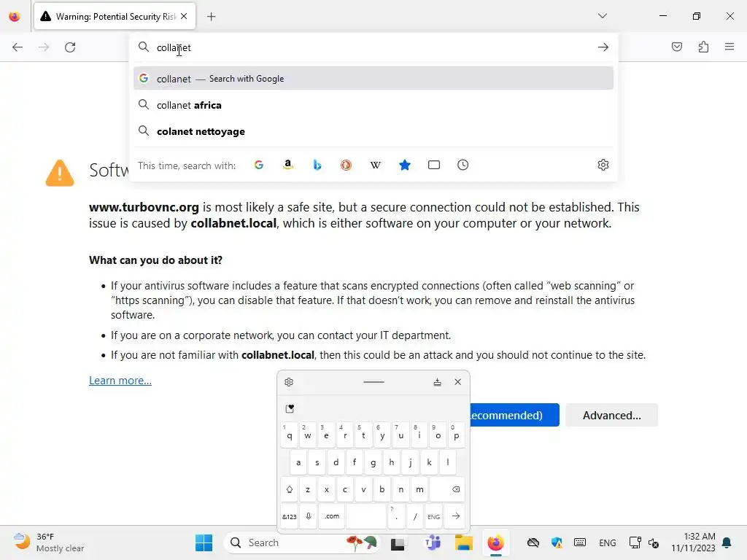Open Windows Security tray icon
Image resolution: width=747 pixels, height=560 pixels.
coord(557,542)
